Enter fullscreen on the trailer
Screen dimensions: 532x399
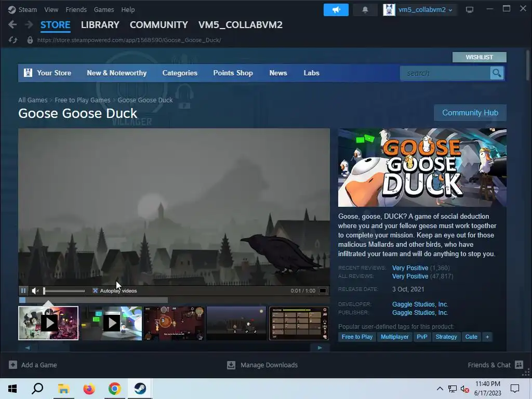tap(323, 291)
